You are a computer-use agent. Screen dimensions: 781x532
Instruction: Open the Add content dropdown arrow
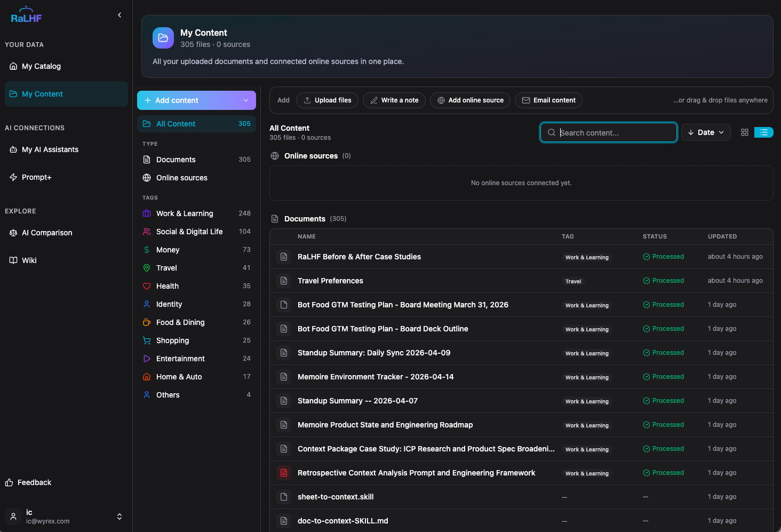point(246,100)
